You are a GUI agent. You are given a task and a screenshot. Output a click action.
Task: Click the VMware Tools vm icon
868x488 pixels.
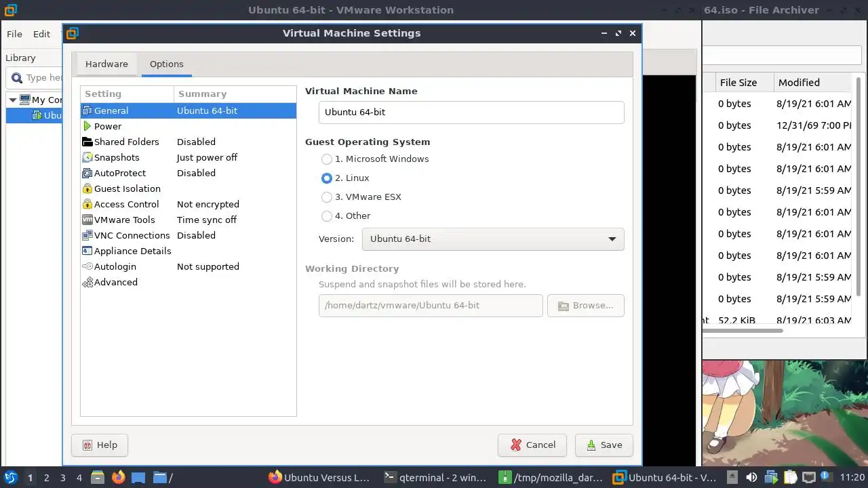click(x=87, y=220)
